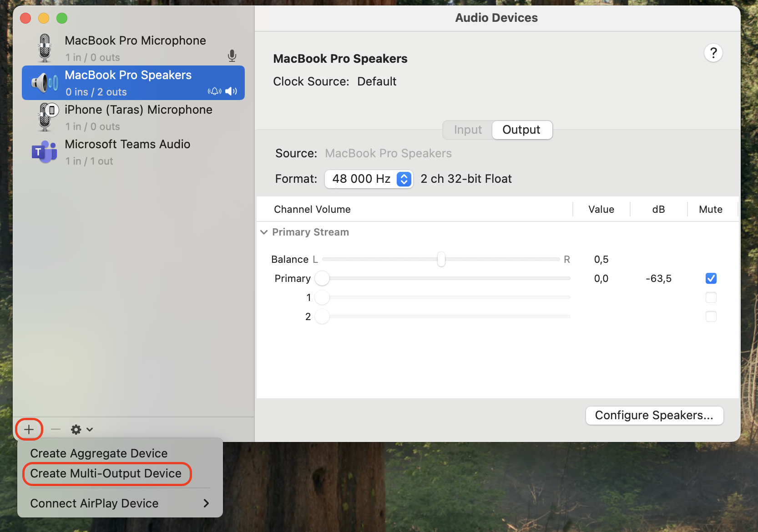Screen dimensions: 758x532
Task: Click the -63,5 dB value
Action: tap(658, 279)
